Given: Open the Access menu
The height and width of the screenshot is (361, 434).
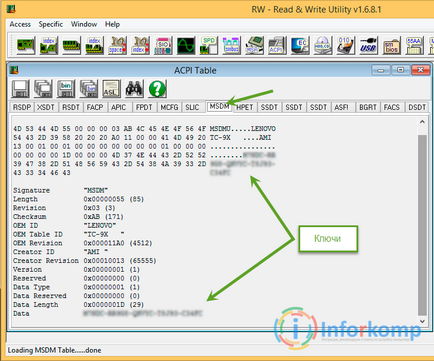Looking at the screenshot, I should [20, 24].
